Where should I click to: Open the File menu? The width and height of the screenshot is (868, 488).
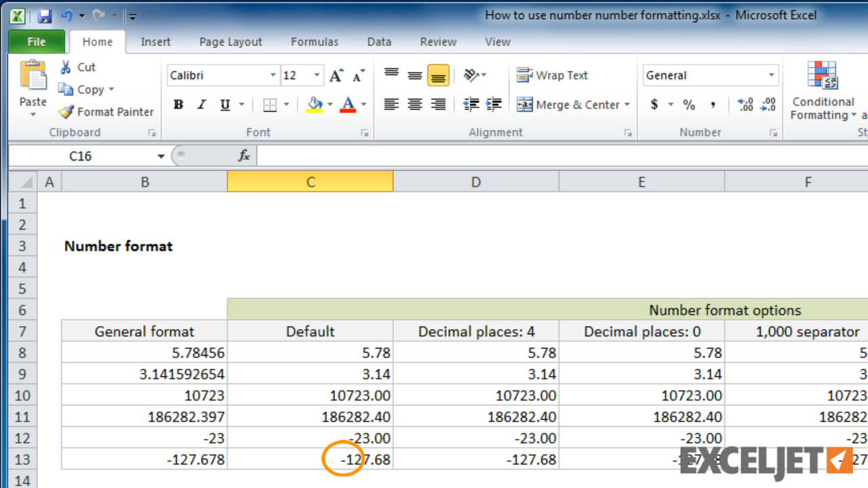tap(36, 41)
